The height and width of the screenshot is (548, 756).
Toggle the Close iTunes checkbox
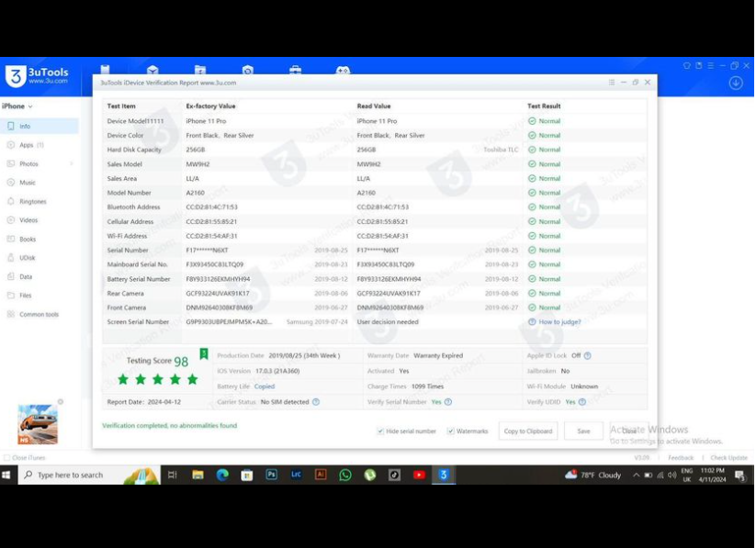tap(6, 457)
